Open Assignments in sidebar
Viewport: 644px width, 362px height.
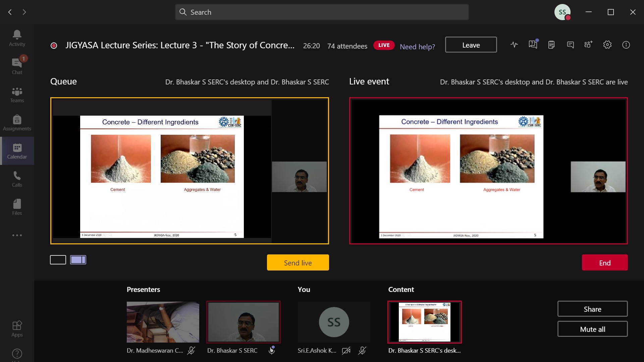click(x=17, y=122)
